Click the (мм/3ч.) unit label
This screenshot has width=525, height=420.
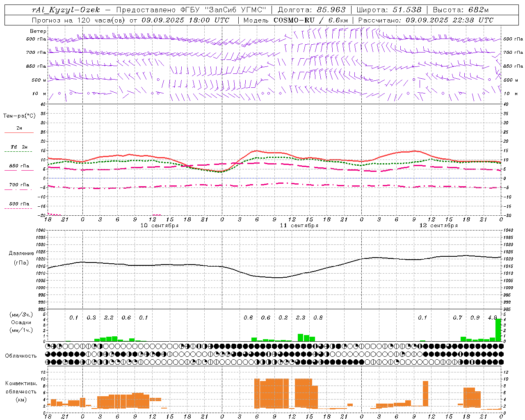21,315
